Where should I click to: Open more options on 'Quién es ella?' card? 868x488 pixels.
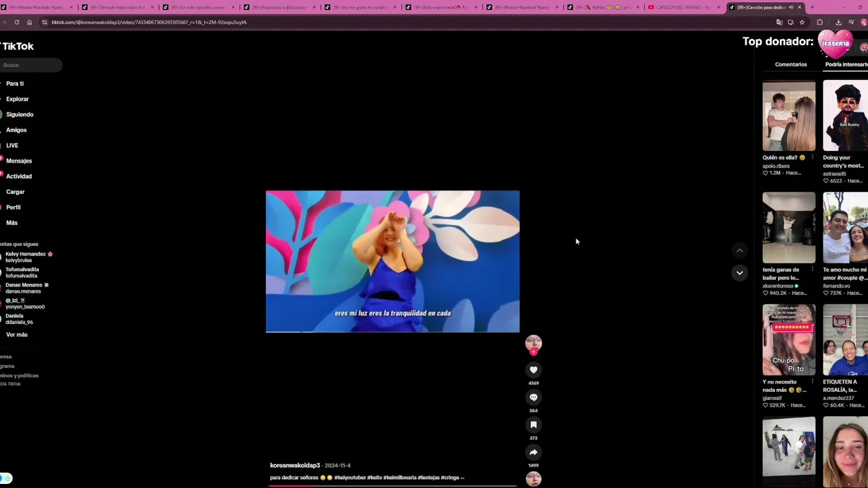(812, 157)
